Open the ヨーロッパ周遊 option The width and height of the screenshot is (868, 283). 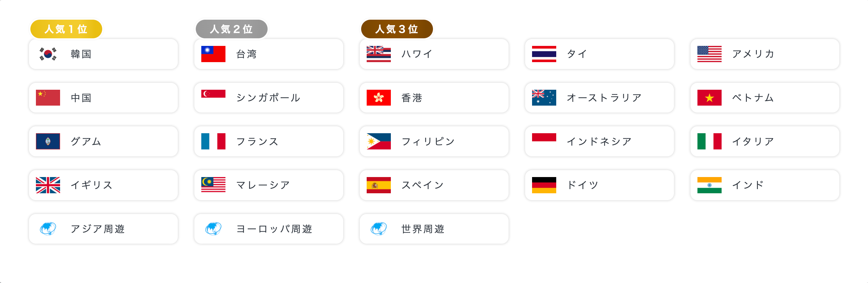point(269,229)
